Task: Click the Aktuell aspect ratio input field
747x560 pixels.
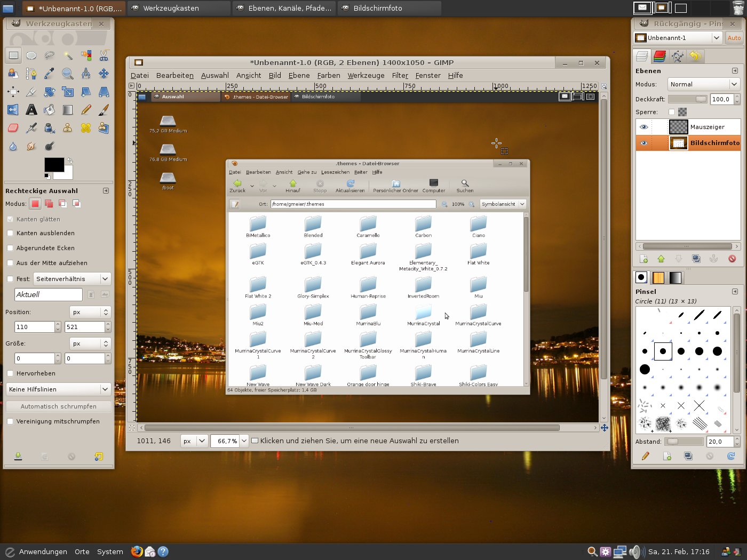Action: coord(48,294)
